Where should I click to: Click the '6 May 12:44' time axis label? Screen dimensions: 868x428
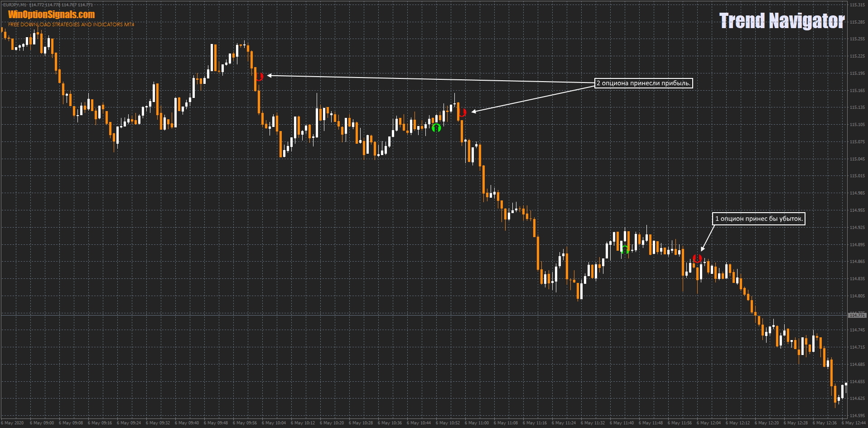[854, 423]
